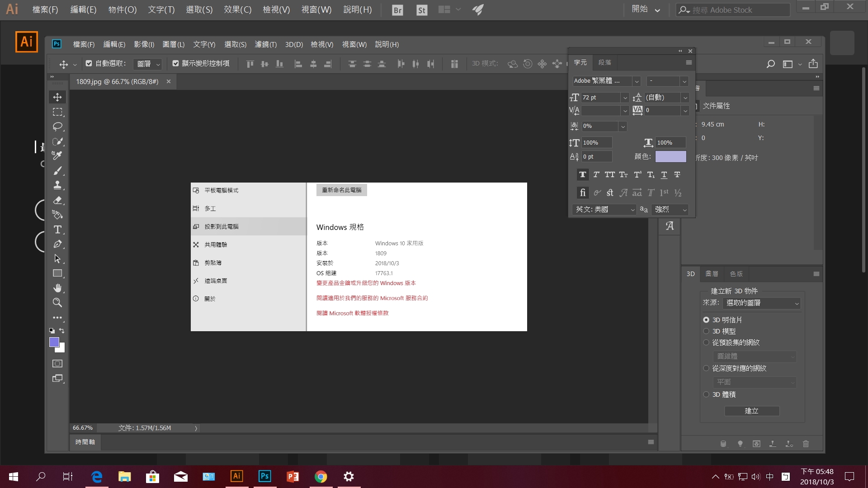The image size is (868, 488).
Task: Select the Move tool in Photoshop toolbar
Action: pyautogui.click(x=57, y=97)
